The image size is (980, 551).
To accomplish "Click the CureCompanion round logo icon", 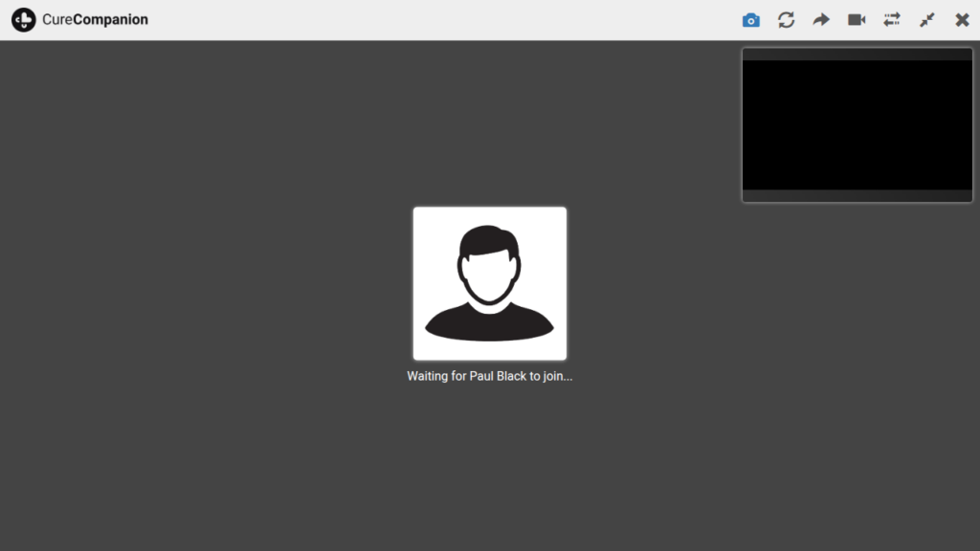I will (24, 20).
